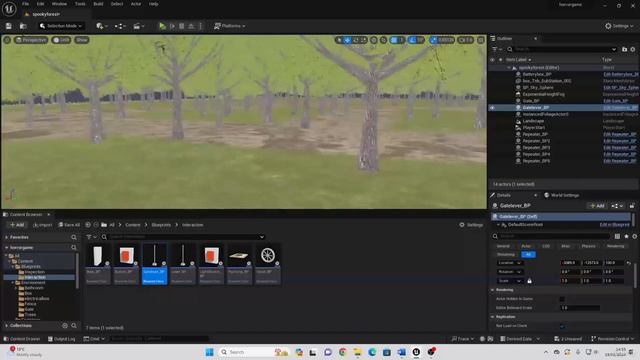Select the translate tool in the viewport
Viewport: 640px width, 360px height.
click(347, 40)
